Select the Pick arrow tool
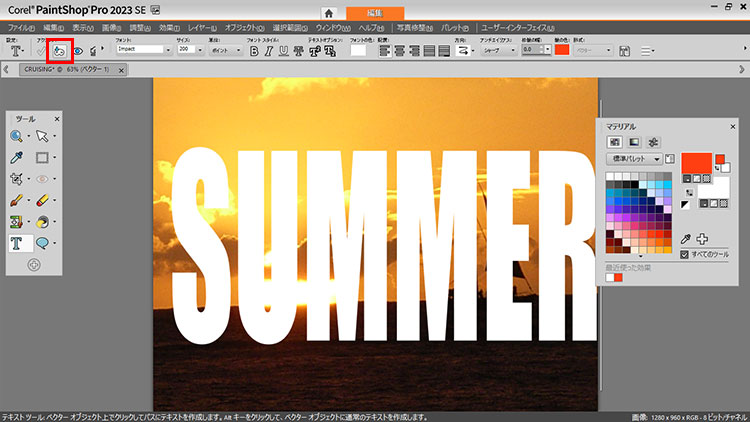The image size is (750, 422). click(x=43, y=136)
